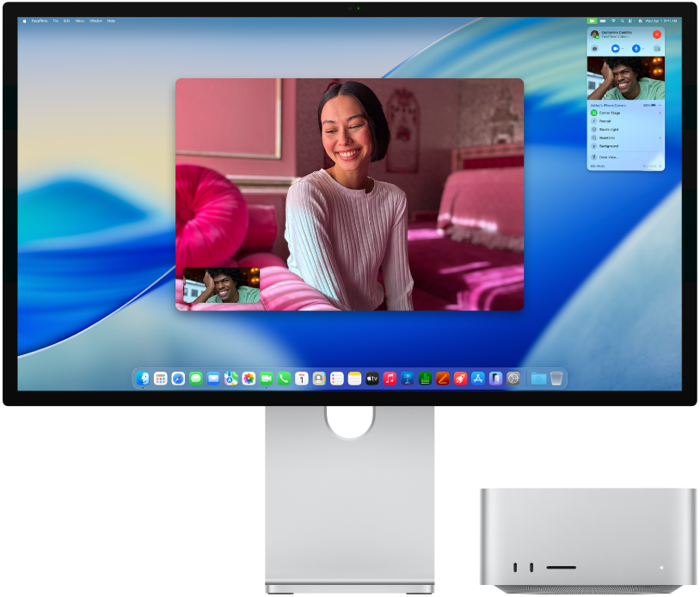
Task: Open Photos from the Dock
Action: click(248, 377)
